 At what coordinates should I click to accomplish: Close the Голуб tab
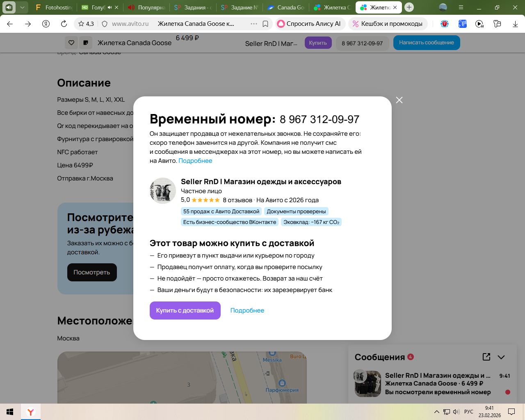coord(116,7)
